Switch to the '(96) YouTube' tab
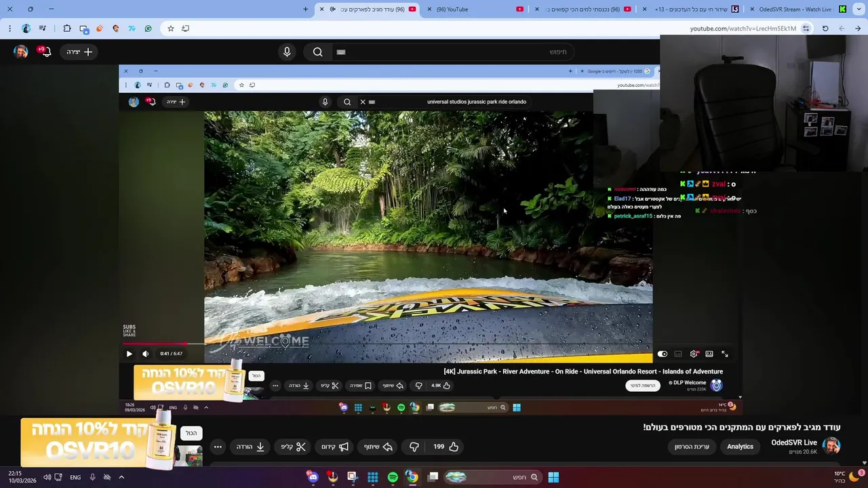The width and height of the screenshot is (868, 488). [475, 9]
